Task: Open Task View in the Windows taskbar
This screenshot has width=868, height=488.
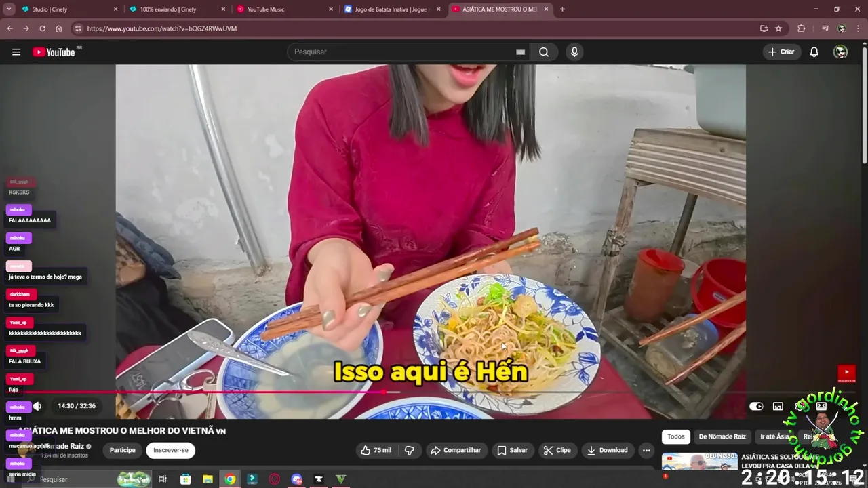Action: click(x=163, y=479)
